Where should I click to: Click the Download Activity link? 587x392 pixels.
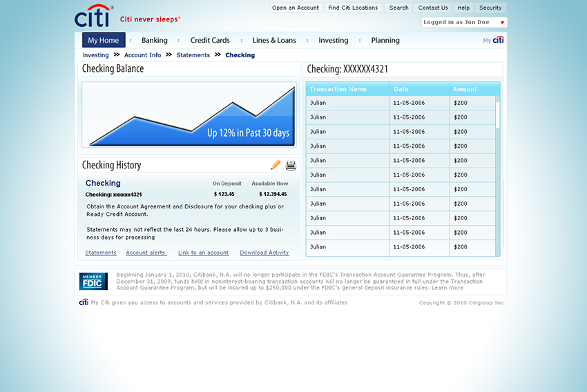coord(264,253)
